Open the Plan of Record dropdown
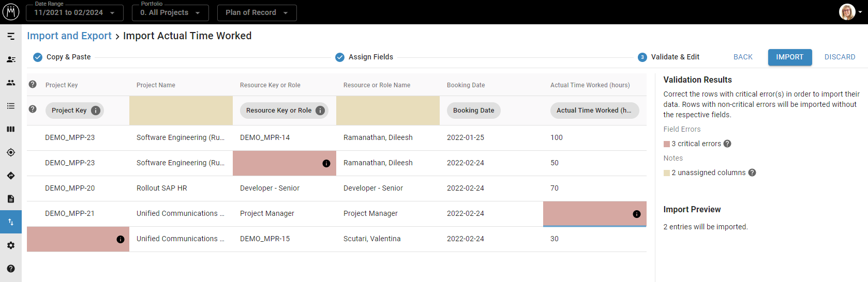 [x=257, y=12]
